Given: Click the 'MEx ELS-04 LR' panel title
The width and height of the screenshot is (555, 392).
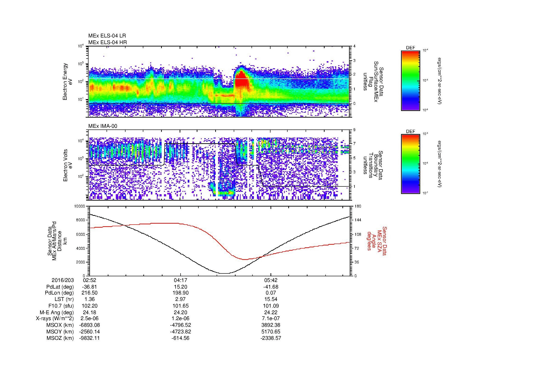Looking at the screenshot, I should coord(107,36).
